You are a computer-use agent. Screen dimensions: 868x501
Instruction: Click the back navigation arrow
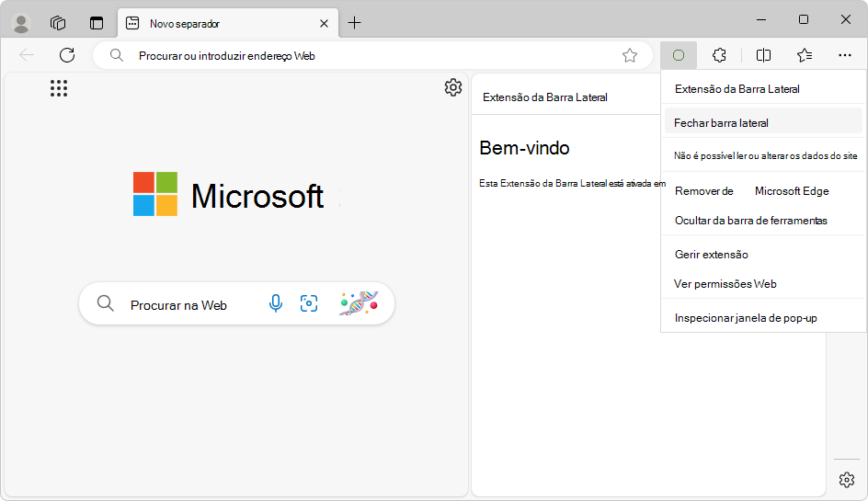coord(27,55)
